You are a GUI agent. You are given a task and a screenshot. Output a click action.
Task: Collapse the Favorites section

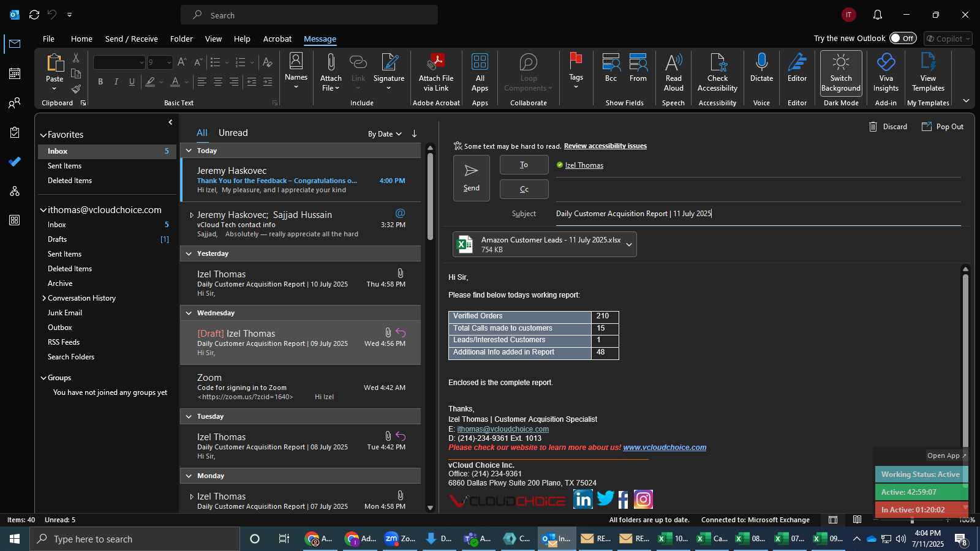(43, 135)
